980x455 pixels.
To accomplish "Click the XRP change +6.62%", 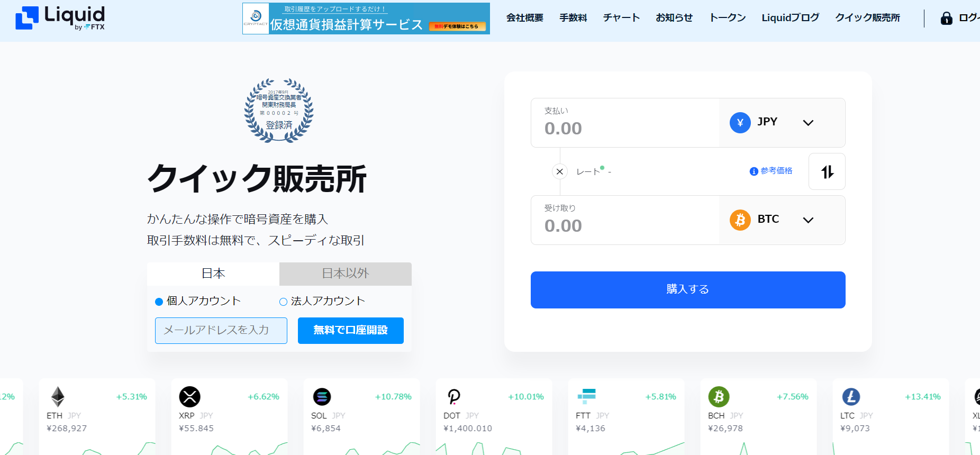I will pos(264,397).
